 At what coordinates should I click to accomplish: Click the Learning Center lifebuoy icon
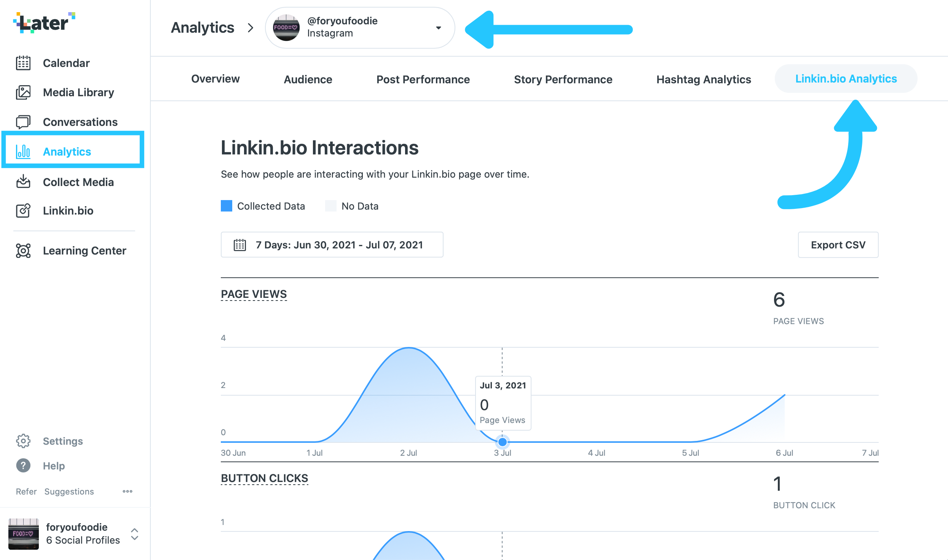pos(23,251)
